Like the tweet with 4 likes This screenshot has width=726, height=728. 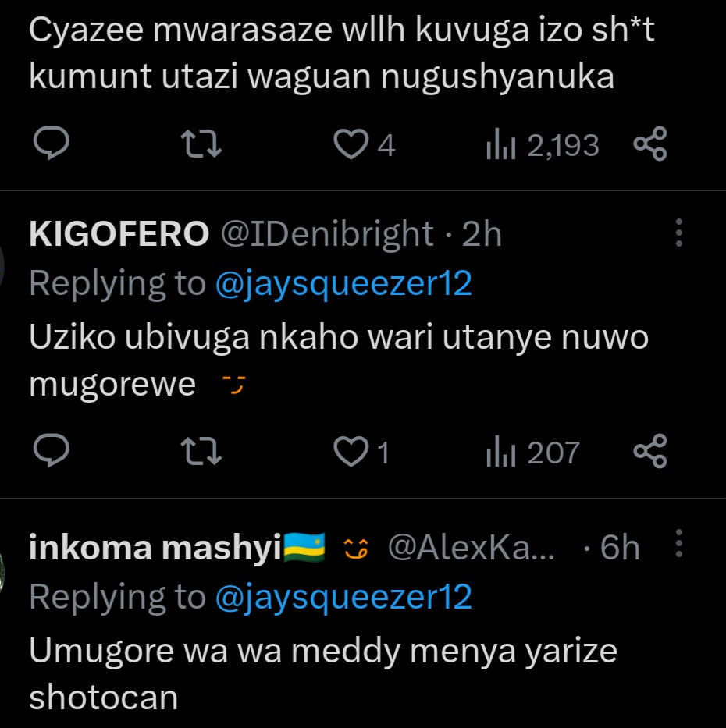pyautogui.click(x=351, y=144)
